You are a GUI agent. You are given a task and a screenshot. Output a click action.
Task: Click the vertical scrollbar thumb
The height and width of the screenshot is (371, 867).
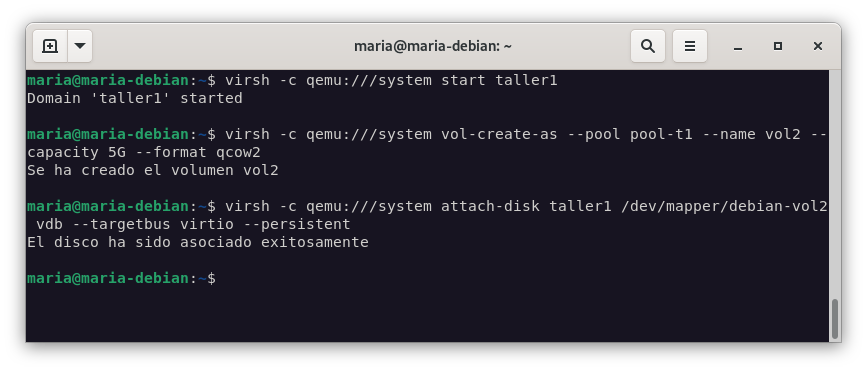point(835,318)
